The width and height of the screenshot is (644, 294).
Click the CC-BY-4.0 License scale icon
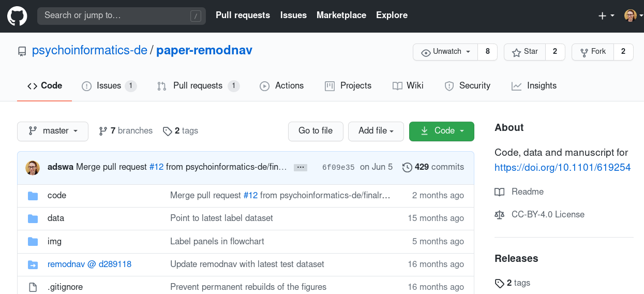tap(499, 214)
